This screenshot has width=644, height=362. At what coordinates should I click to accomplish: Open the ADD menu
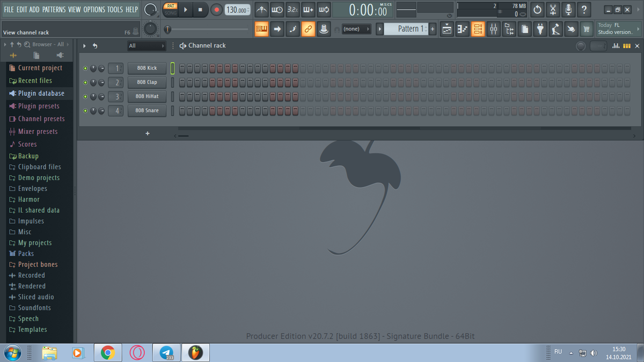tap(34, 10)
